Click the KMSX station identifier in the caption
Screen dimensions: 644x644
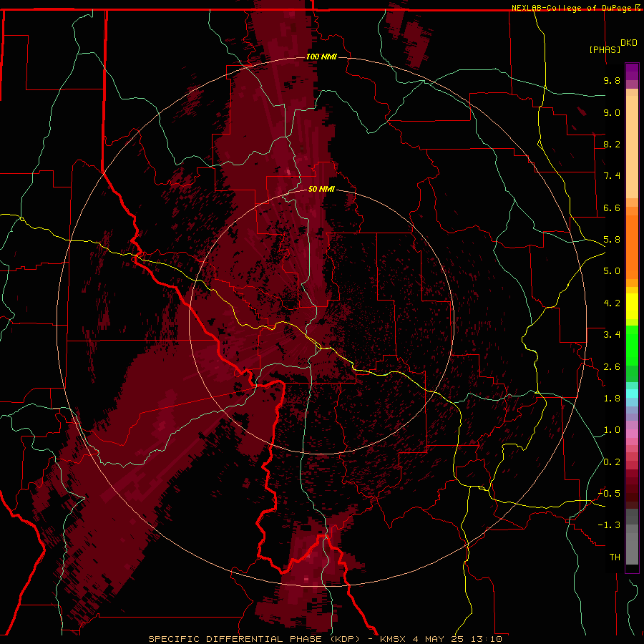394,639
